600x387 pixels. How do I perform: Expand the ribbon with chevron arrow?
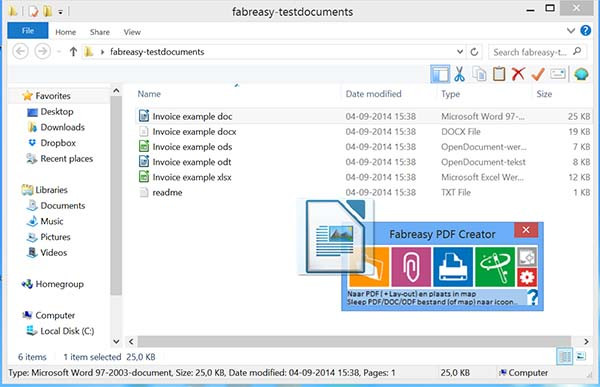click(x=571, y=31)
